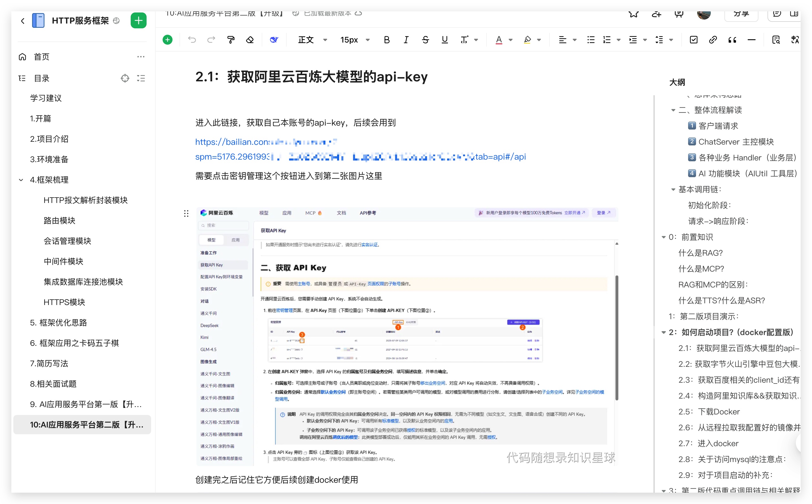Toggle italic text style
Screen dimensions: 812x504
[406, 40]
